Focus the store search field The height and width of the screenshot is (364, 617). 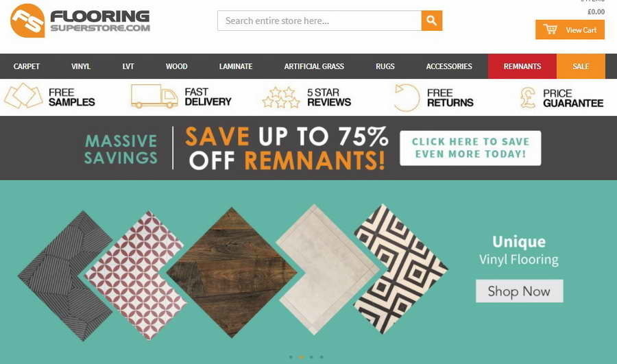tap(319, 21)
